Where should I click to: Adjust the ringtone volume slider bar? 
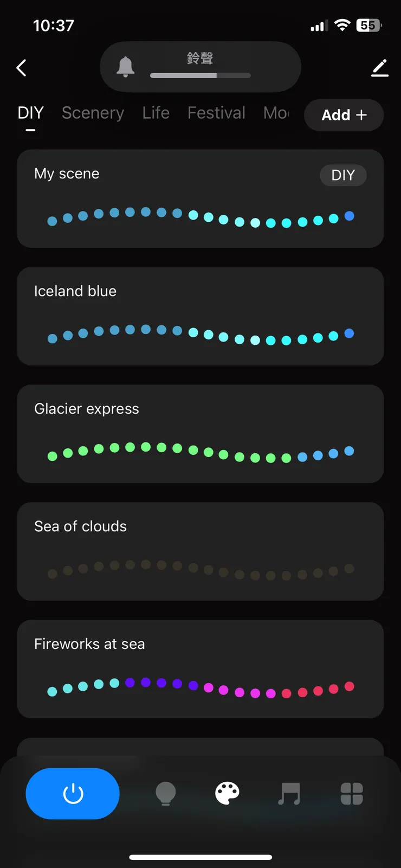pos(200,75)
